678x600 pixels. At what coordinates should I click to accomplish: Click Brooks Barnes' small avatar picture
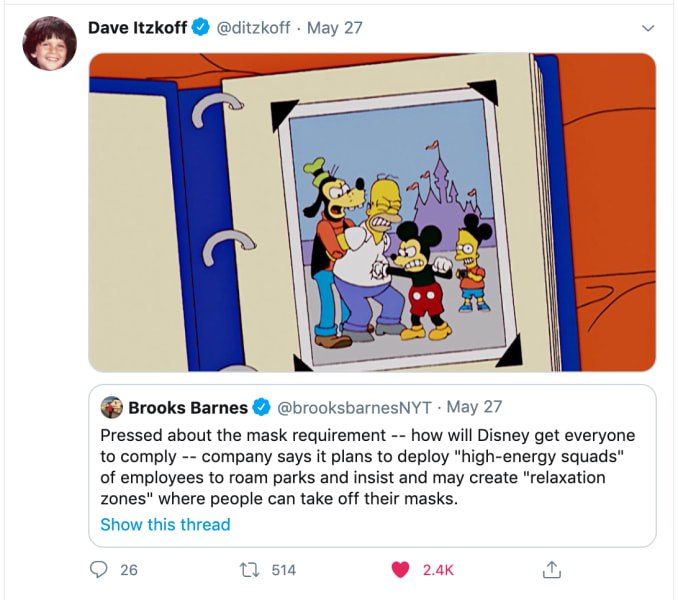coord(111,407)
